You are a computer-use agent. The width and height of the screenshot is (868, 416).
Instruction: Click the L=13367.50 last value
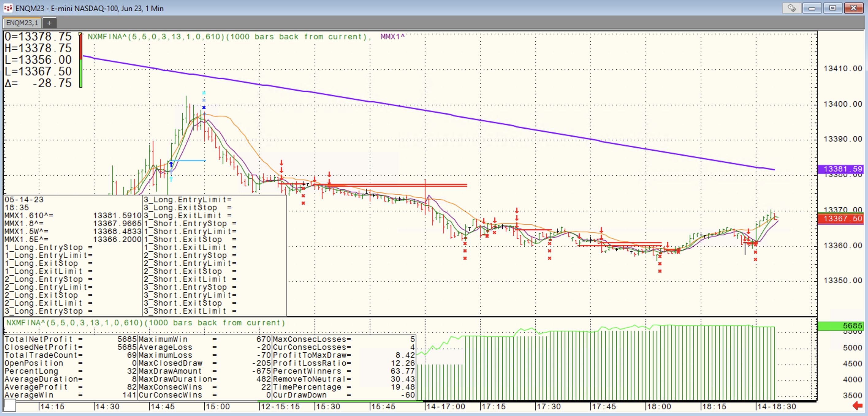click(38, 71)
